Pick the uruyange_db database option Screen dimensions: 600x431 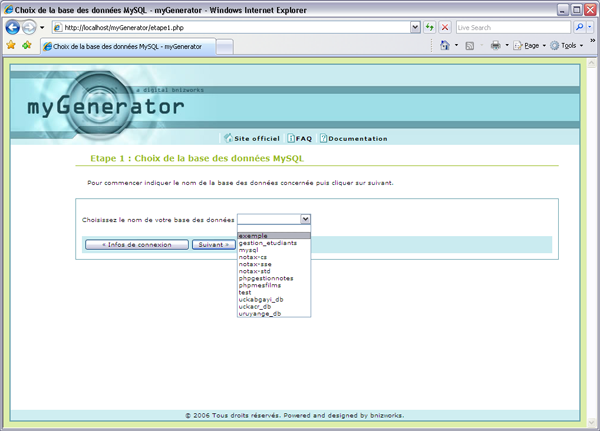[260, 313]
